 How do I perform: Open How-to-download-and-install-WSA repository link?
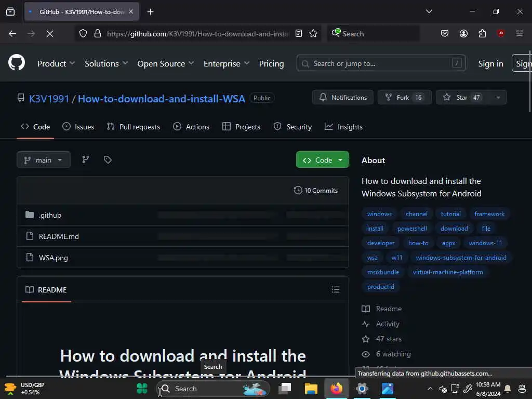click(162, 99)
